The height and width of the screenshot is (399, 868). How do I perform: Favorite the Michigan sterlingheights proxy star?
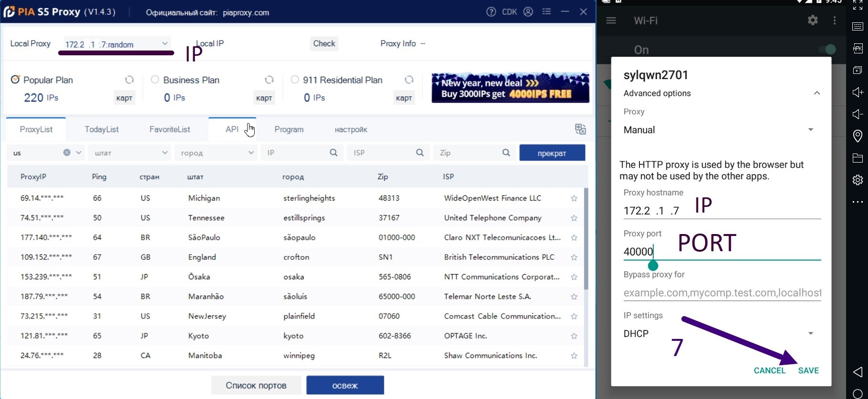coord(574,198)
